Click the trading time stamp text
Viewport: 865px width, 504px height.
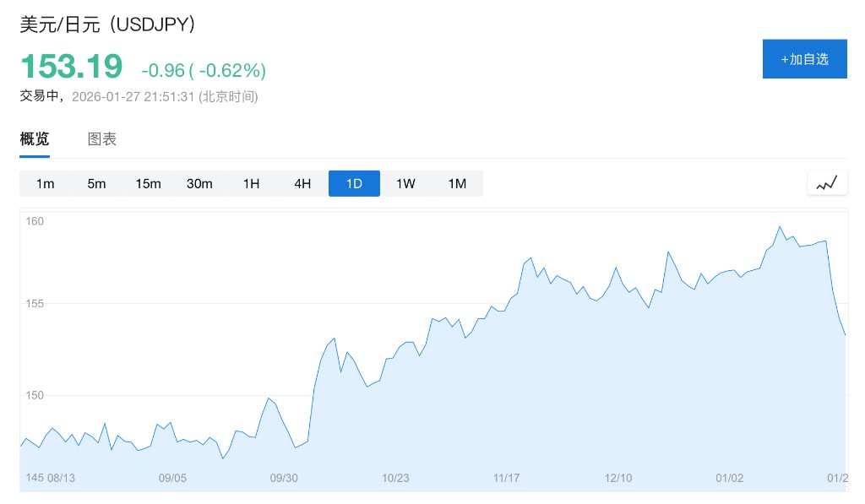[x=139, y=96]
